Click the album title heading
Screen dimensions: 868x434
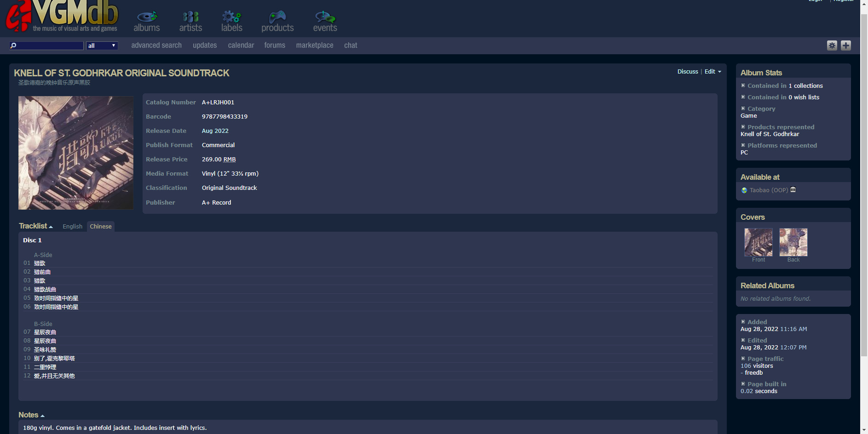[121, 73]
